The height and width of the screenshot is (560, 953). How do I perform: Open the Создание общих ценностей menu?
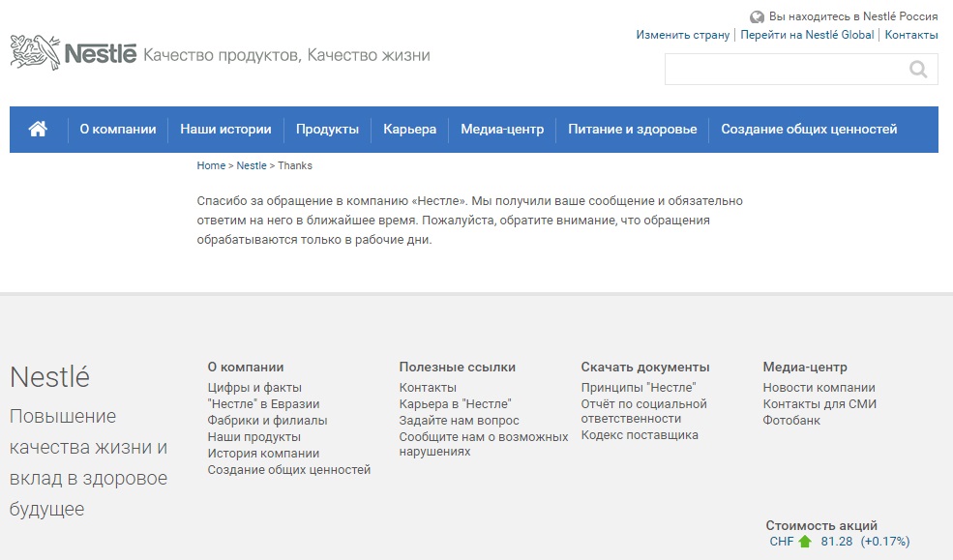pos(809,130)
